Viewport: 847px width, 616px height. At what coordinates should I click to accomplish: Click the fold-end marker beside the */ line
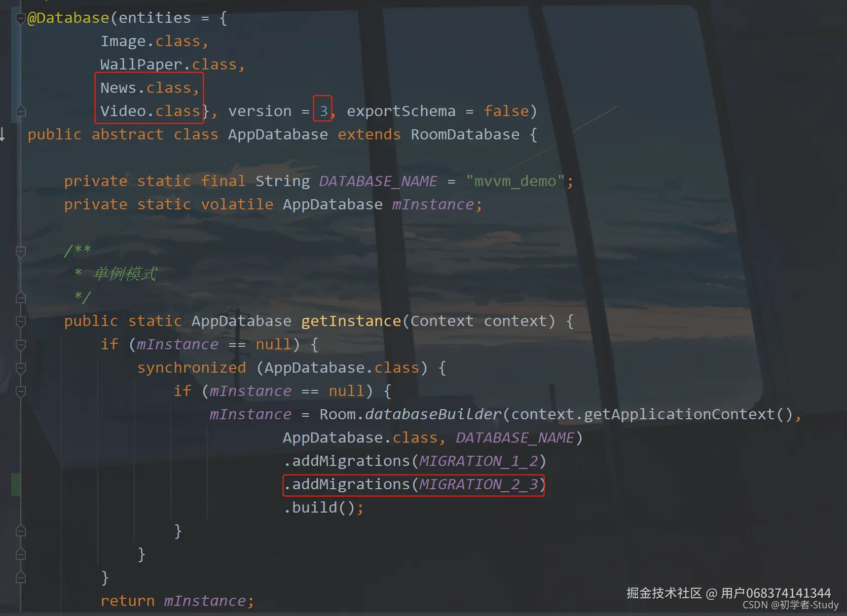pos(21,297)
